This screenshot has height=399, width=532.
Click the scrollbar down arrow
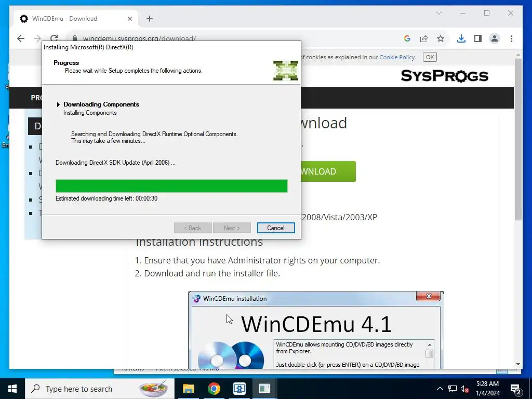pos(518,364)
